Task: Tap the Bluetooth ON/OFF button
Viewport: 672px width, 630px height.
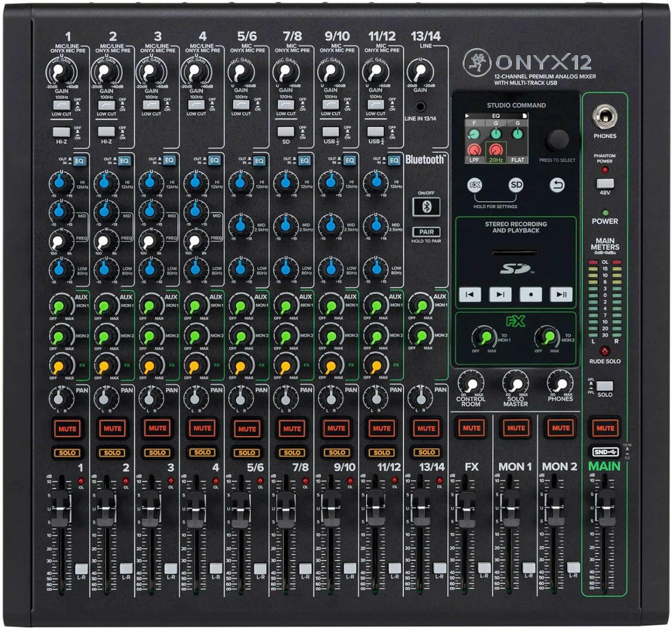Action: point(426,207)
